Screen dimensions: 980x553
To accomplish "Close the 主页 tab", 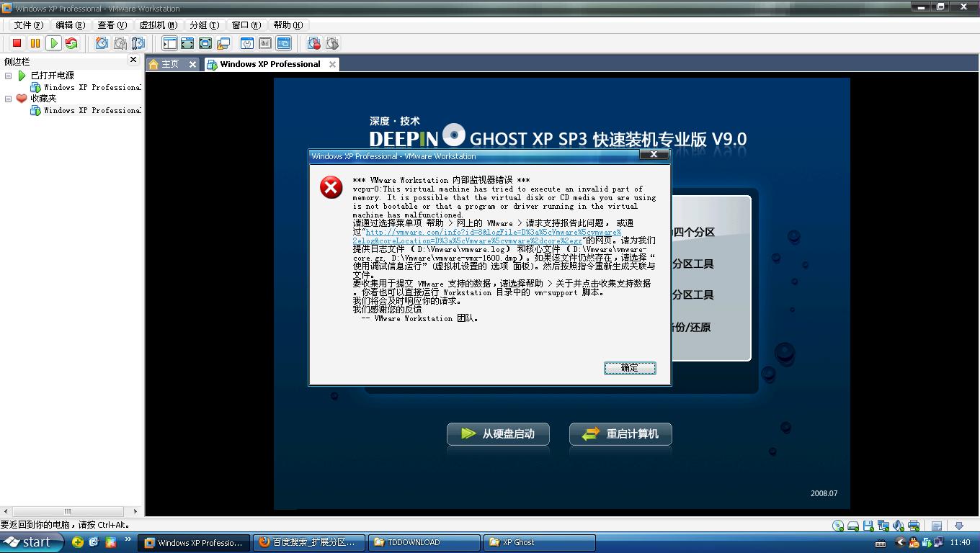I will tap(192, 64).
